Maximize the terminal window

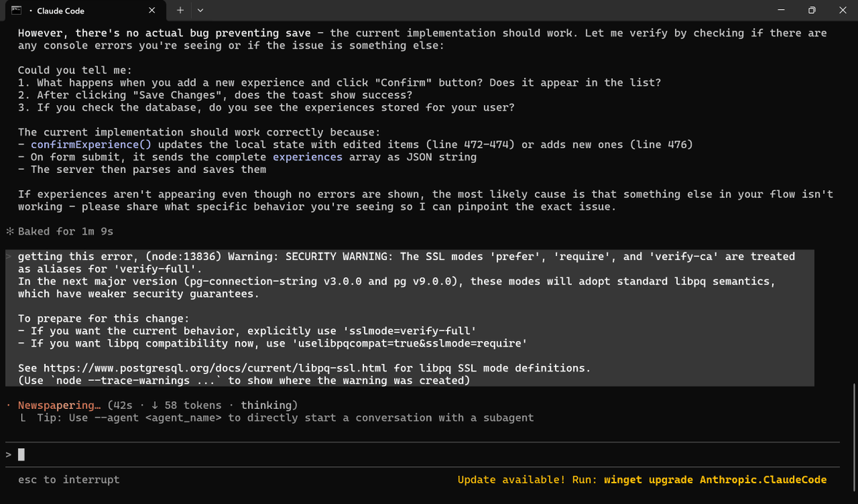tap(812, 11)
